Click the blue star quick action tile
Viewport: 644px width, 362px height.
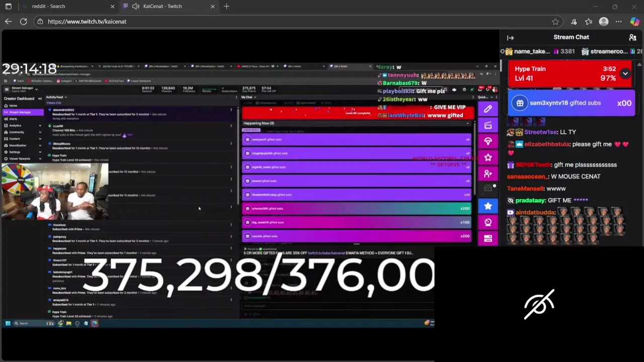[488, 206]
